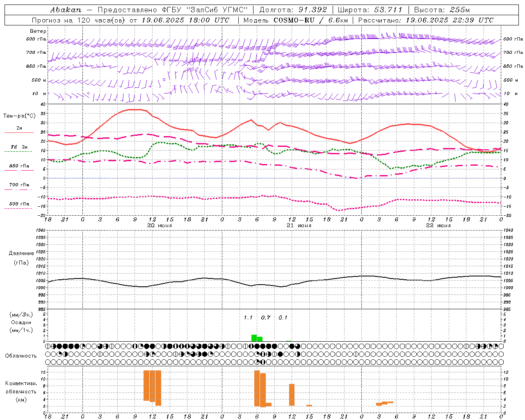525x420 pixels.
Task: Click the "Прогноз на 120 часа(ов)" forecast text
Action: pyautogui.click(x=79, y=20)
